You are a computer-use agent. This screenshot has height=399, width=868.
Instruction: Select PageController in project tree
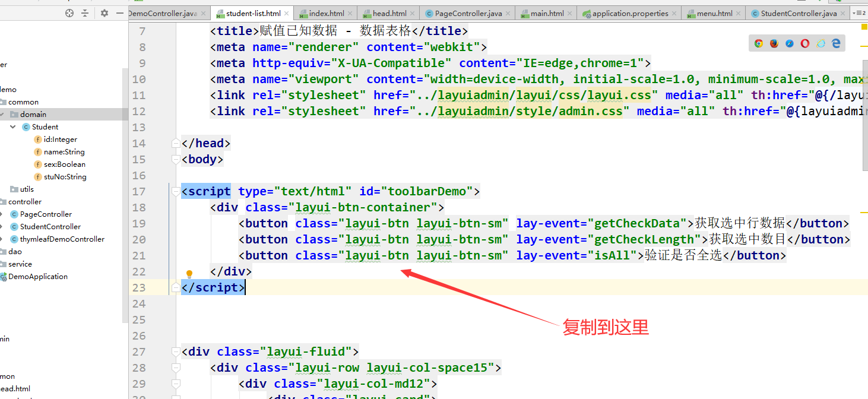pyautogui.click(x=46, y=214)
